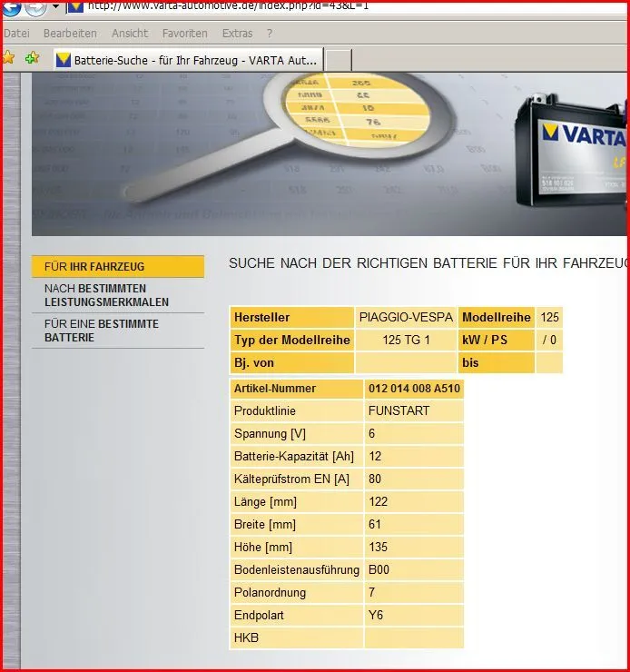
Task: Select the Batterie-Suche browser tab
Action: (187, 60)
